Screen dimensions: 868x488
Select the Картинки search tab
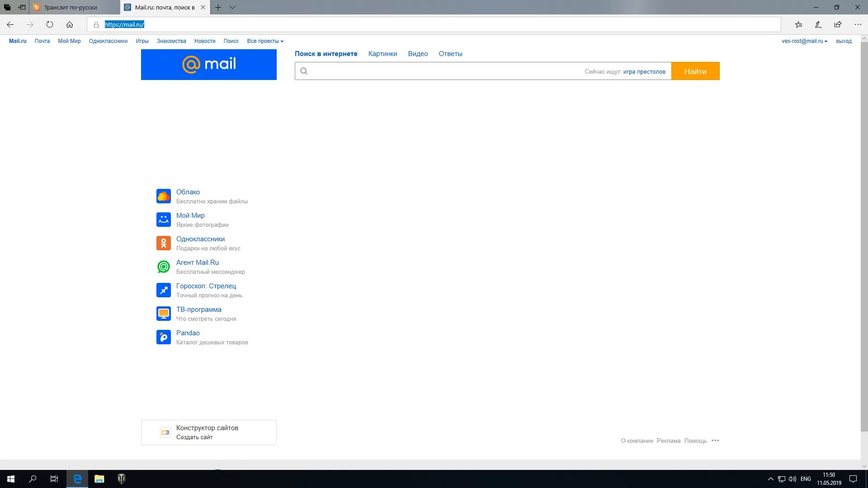382,54
